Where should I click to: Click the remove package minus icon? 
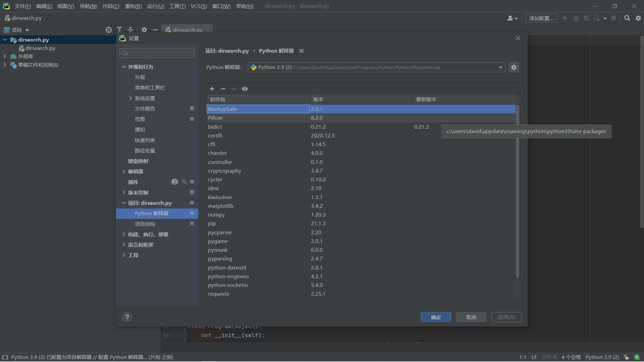tap(223, 89)
